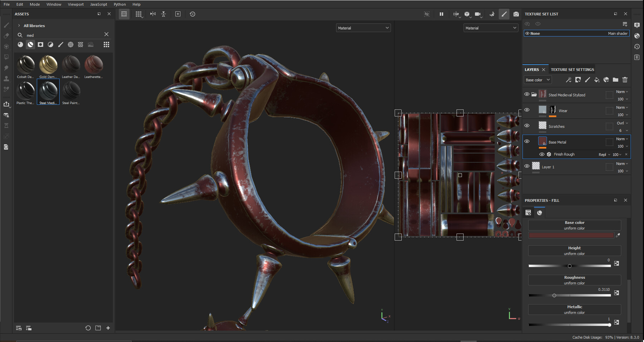This screenshot has height=342, width=644.
Task: Toggle visibility of Steel Medieval Stylized folder
Action: 527,94
